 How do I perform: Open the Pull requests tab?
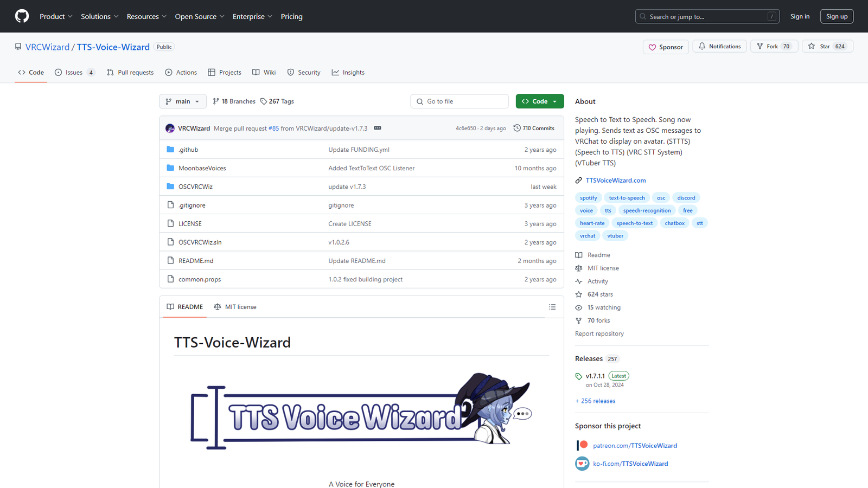click(130, 73)
